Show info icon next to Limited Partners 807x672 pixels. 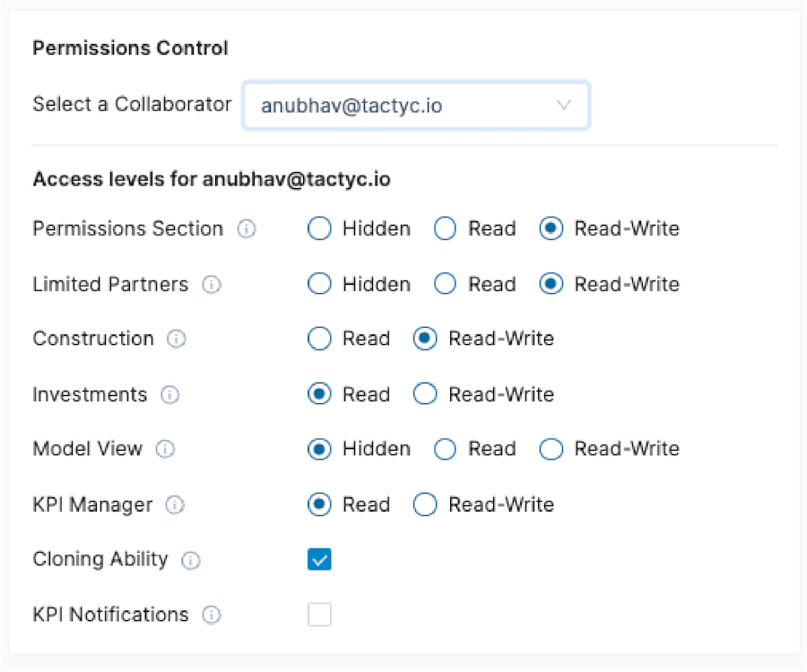point(212,284)
